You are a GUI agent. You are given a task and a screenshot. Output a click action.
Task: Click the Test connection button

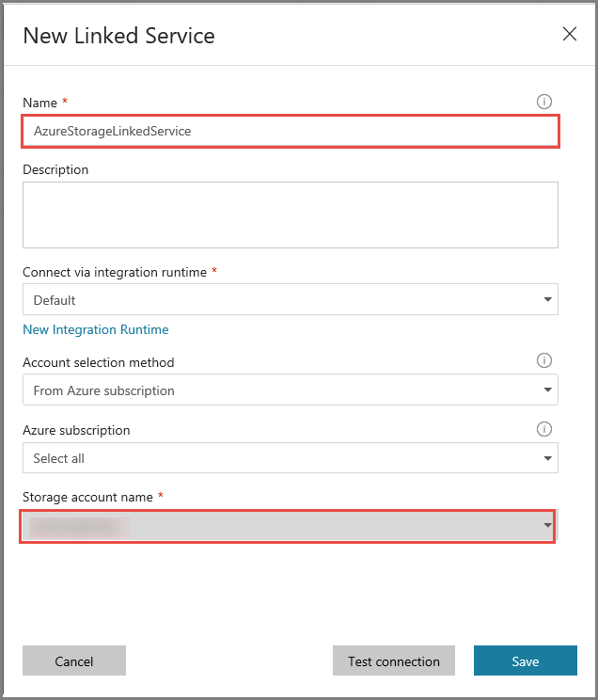click(393, 661)
